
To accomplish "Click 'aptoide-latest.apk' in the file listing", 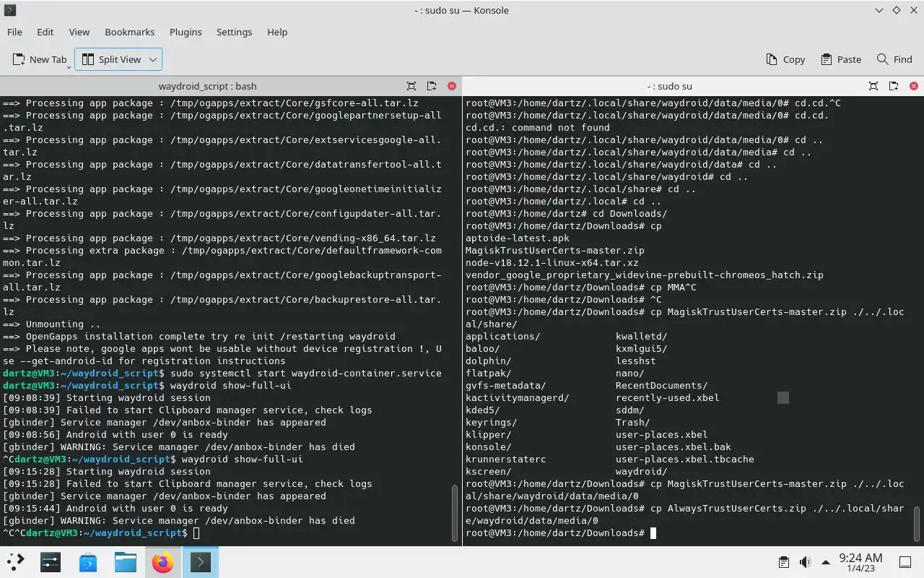I will pyautogui.click(x=518, y=238).
